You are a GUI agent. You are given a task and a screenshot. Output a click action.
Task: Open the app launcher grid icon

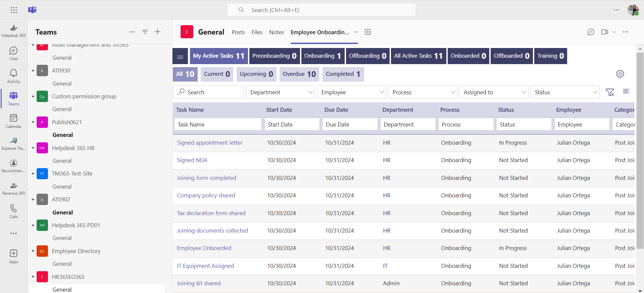(x=14, y=10)
